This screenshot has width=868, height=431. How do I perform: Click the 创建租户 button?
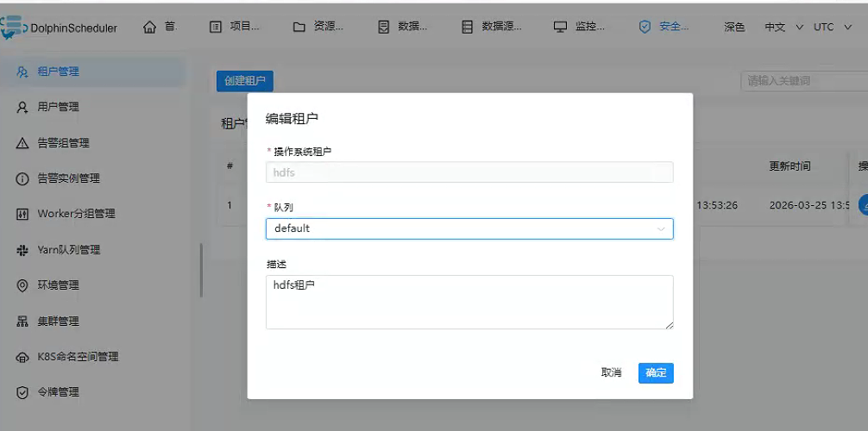pyautogui.click(x=245, y=81)
